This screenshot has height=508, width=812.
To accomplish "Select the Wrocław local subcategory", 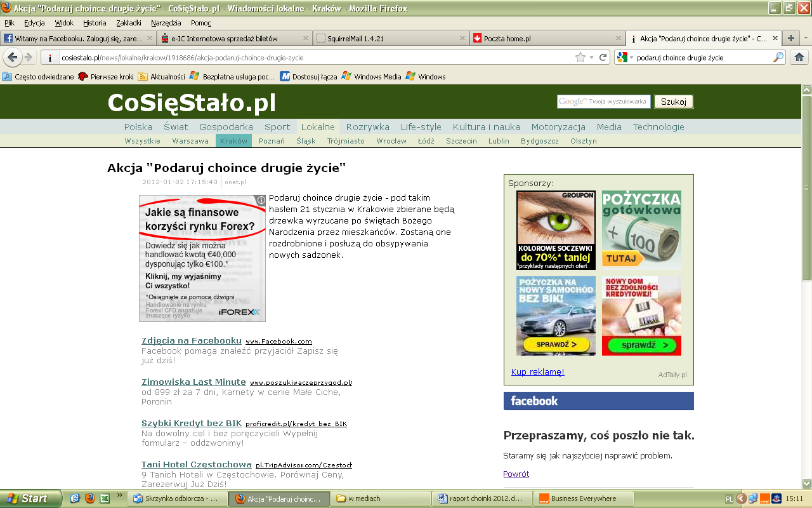I will (391, 141).
